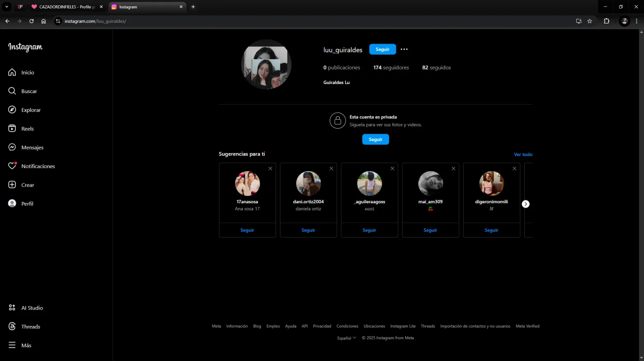This screenshot has height=361, width=644.
Task: Click the Instagram logo in the sidebar
Action: pos(25,47)
